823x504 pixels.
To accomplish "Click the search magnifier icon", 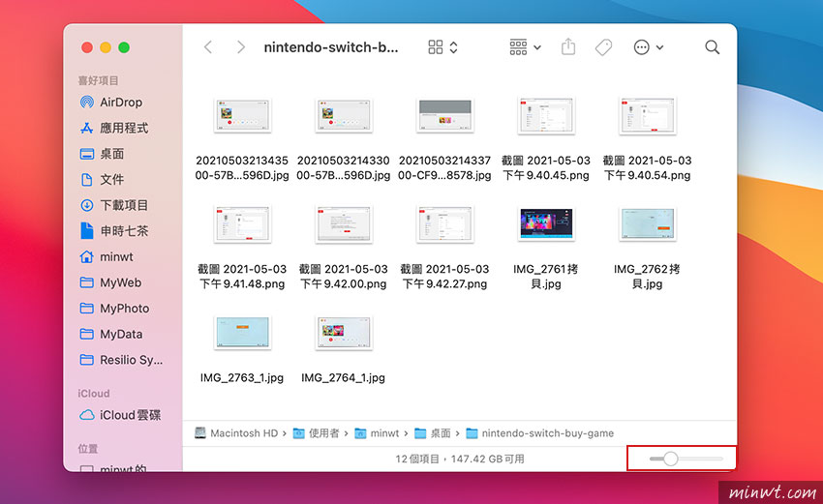I will point(712,47).
